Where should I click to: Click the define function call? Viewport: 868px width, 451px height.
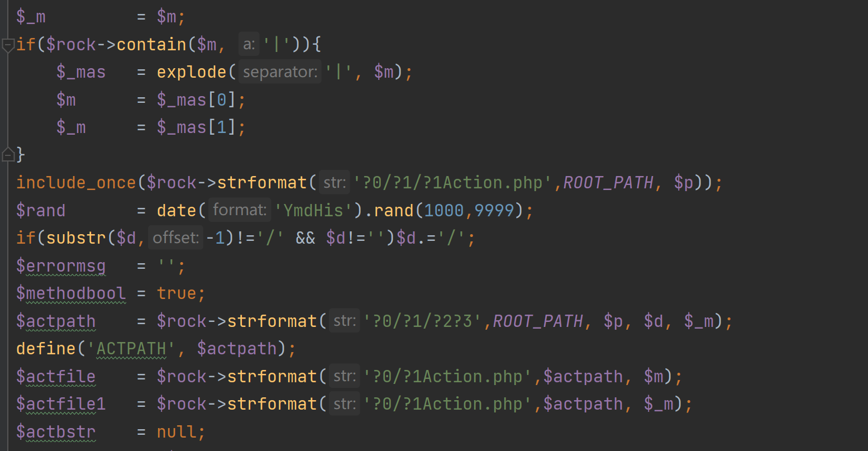pos(46,349)
